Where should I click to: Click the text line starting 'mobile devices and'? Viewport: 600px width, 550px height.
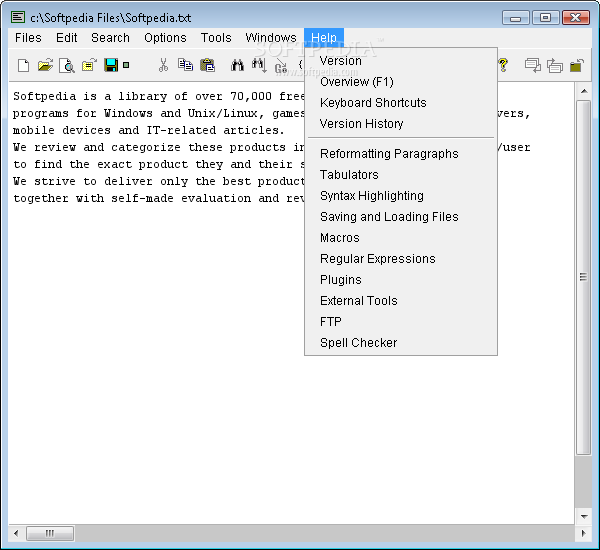tap(148, 131)
